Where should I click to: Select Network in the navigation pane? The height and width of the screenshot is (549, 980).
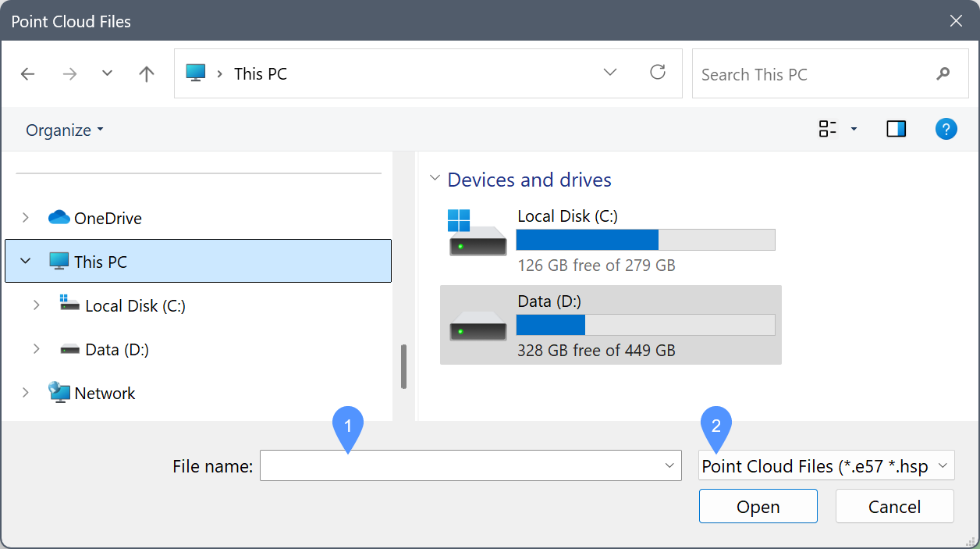(x=105, y=394)
